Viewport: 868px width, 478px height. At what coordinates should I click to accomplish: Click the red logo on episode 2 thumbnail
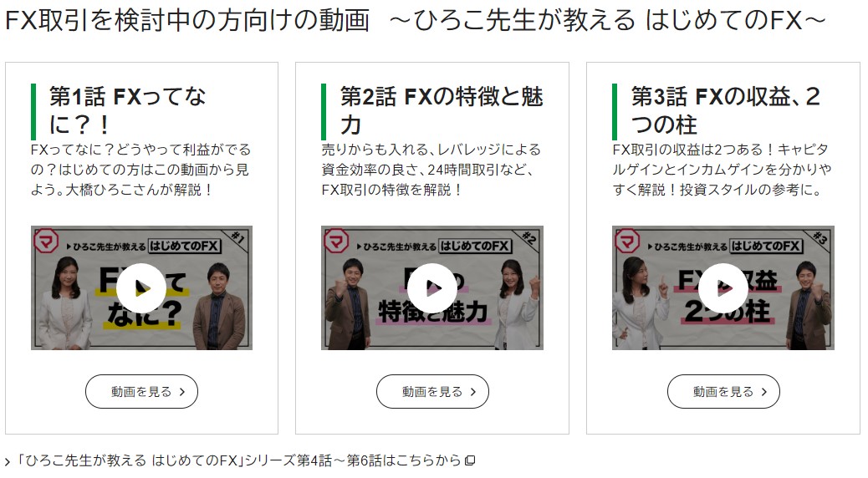pyautogui.click(x=336, y=242)
